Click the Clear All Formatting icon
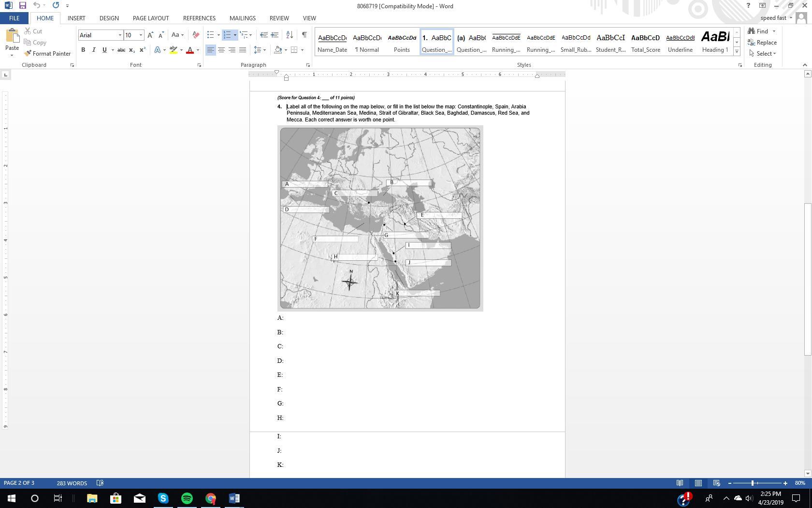This screenshot has width=812, height=508. pyautogui.click(x=196, y=35)
